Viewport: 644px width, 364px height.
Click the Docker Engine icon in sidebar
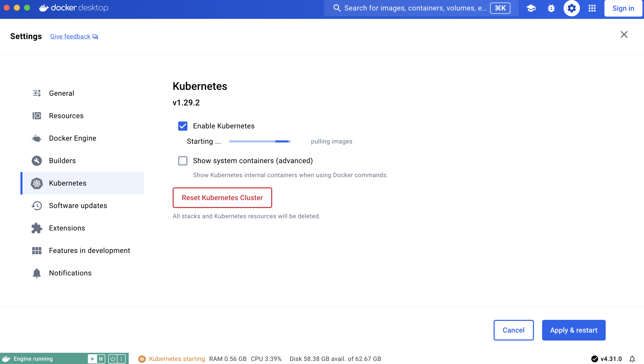(x=37, y=138)
